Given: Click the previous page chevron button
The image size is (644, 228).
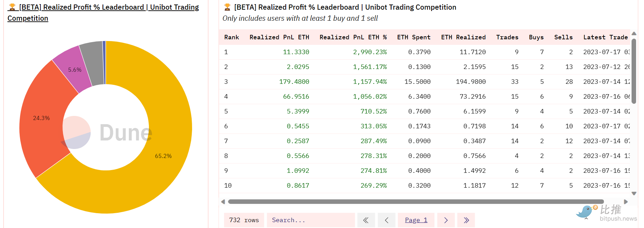Looking at the screenshot, I should pyautogui.click(x=387, y=220).
